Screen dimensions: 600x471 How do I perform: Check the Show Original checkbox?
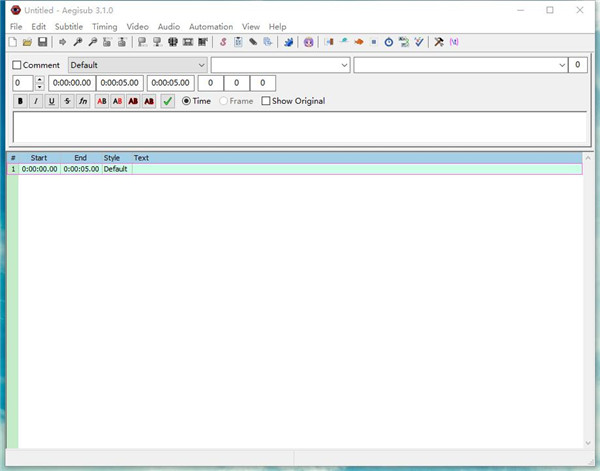coord(266,101)
